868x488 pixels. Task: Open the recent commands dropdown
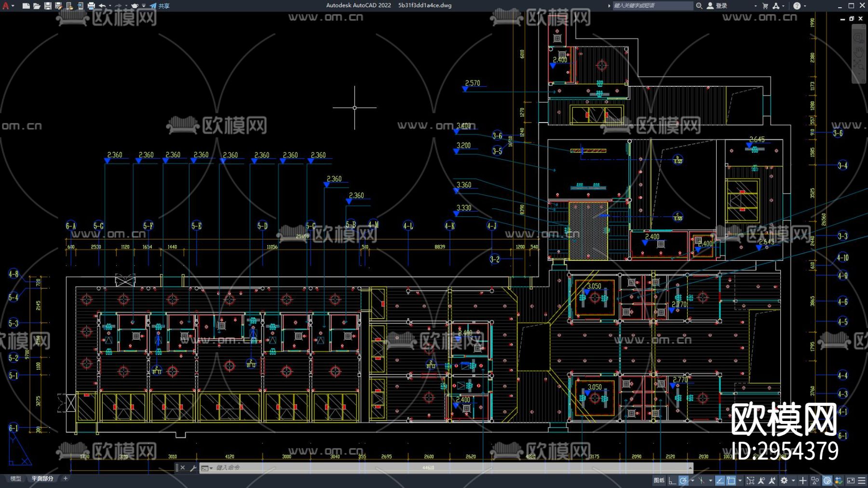pos(207,468)
